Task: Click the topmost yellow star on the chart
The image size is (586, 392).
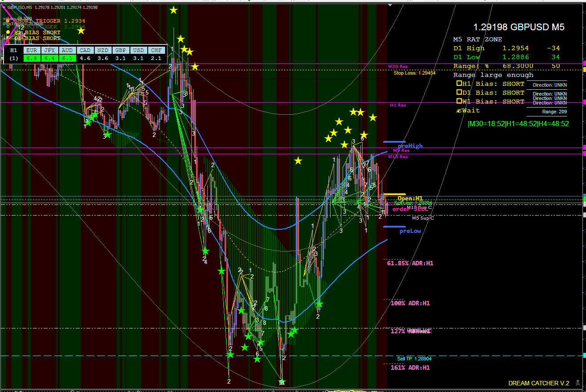Action: coord(173,10)
